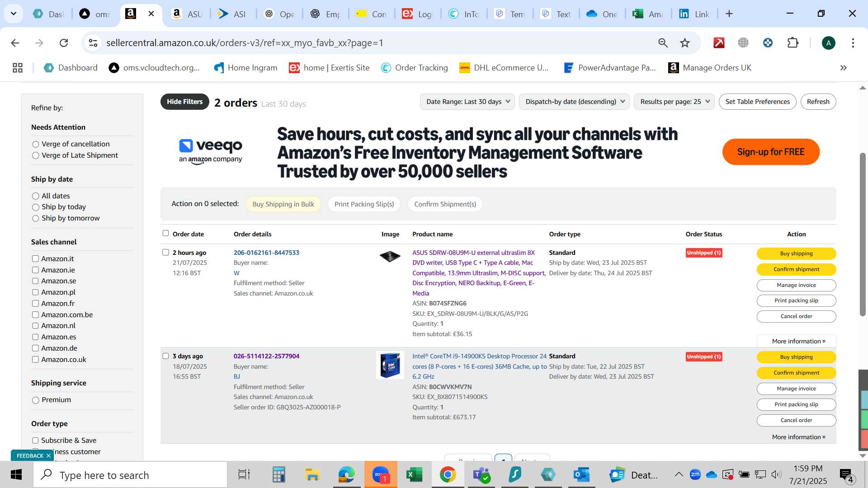The width and height of the screenshot is (868, 488).
Task: Click Sign-up for FREE Veeqo button
Action: [771, 152]
